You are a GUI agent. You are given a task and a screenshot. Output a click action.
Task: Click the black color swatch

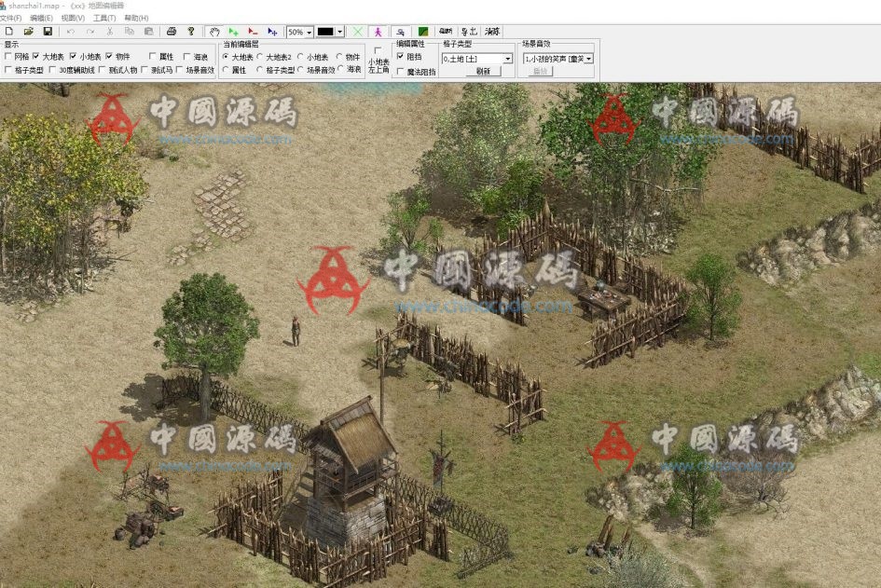pos(324,32)
